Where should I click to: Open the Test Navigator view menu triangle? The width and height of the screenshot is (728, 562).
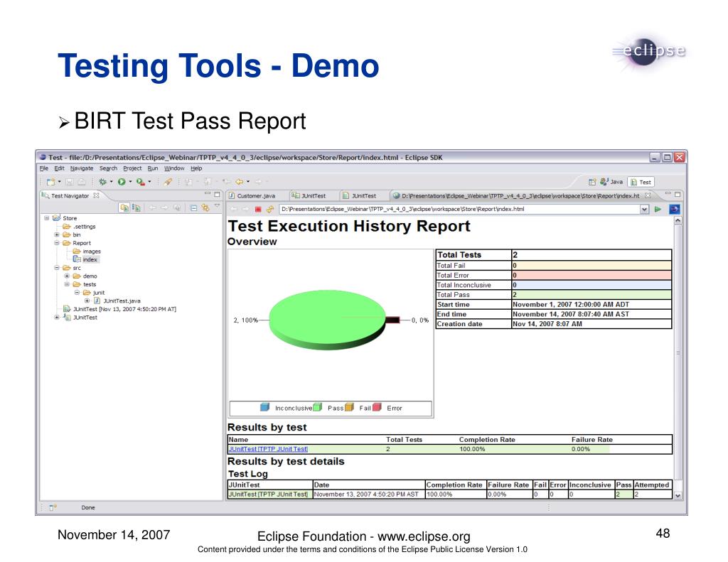(217, 206)
